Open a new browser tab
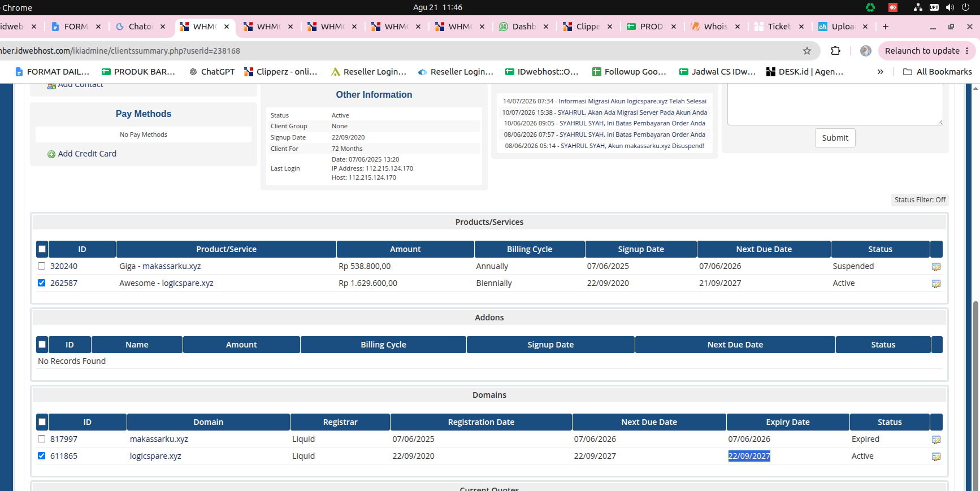This screenshot has height=491, width=980. (886, 27)
